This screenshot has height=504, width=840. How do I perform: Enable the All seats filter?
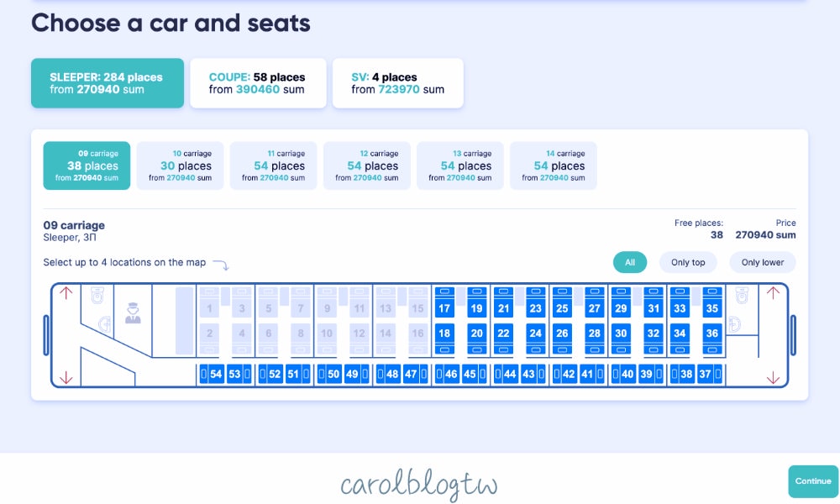point(629,262)
